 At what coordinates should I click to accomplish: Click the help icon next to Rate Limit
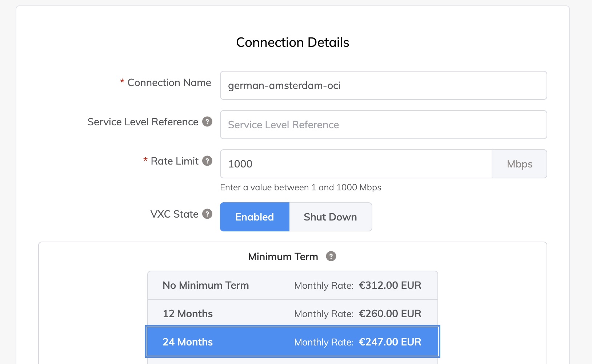[207, 160]
